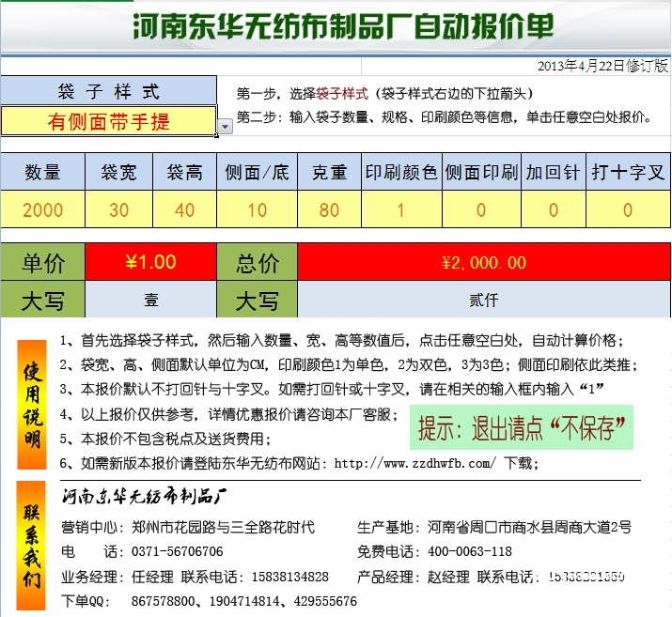Select the side/bottom value 10

(x=257, y=209)
